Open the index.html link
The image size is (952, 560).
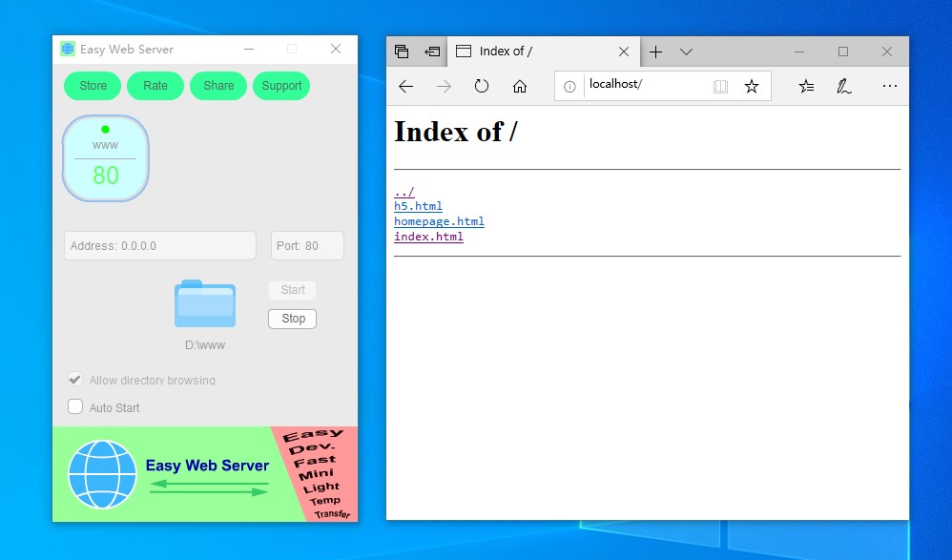428,237
